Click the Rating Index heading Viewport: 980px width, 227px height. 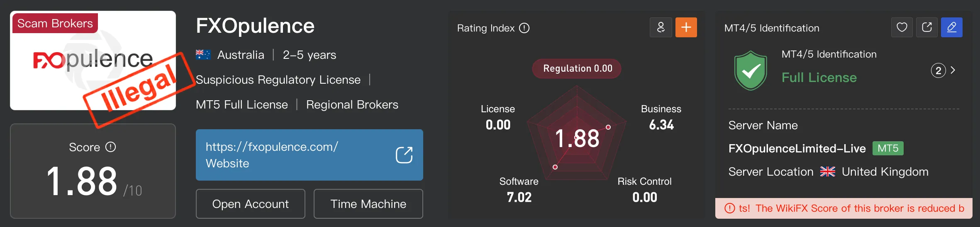pos(486,28)
